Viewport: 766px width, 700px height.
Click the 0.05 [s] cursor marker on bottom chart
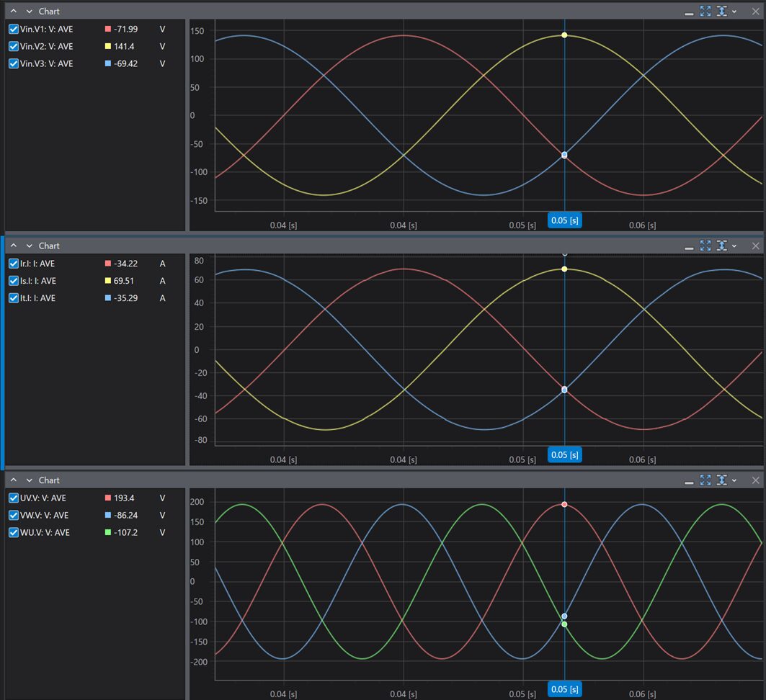[x=564, y=689]
